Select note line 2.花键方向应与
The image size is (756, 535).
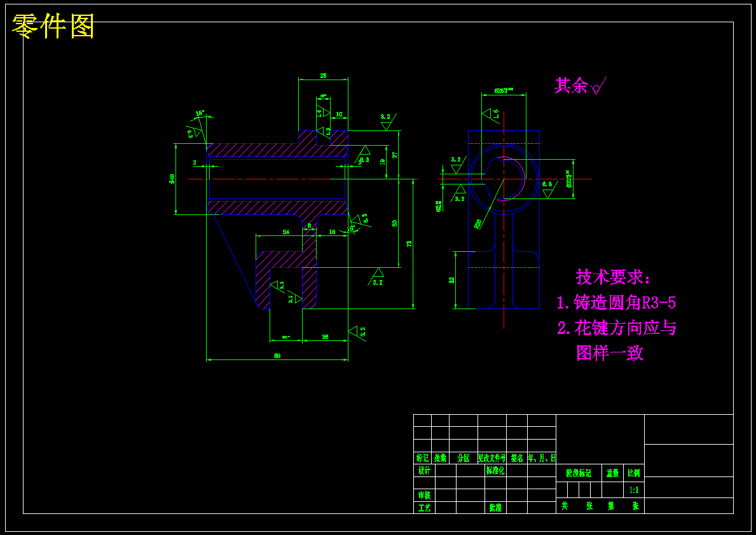(x=617, y=328)
